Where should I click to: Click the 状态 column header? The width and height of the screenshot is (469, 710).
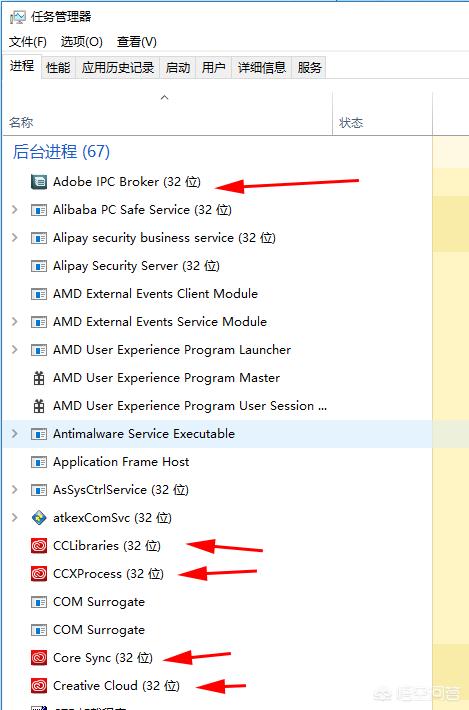pyautogui.click(x=351, y=123)
